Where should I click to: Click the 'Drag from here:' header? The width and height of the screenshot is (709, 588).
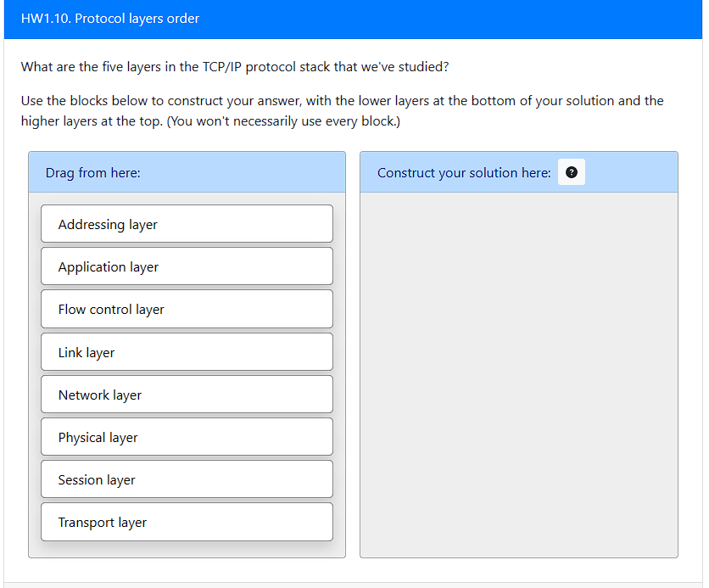pos(93,172)
